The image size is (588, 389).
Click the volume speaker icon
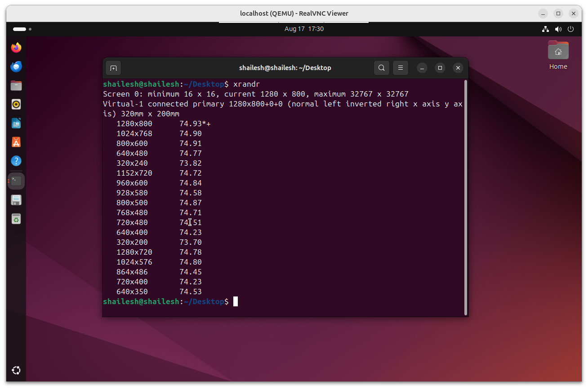[558, 29]
